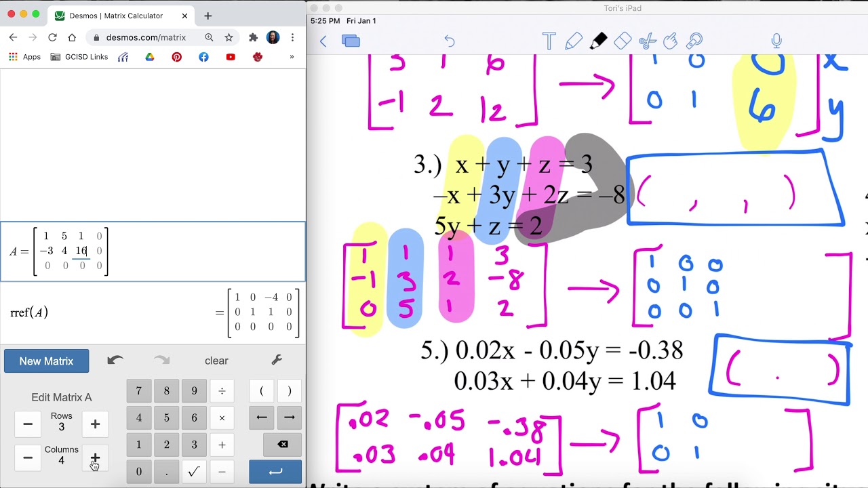The height and width of the screenshot is (488, 868).
Task: Open YouTube bookmark
Action: 231,57
